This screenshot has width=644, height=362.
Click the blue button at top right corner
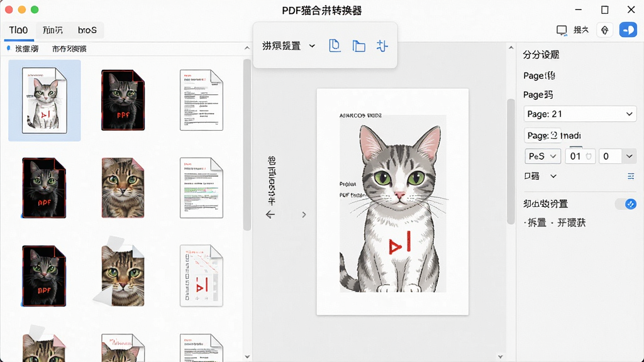point(628,30)
